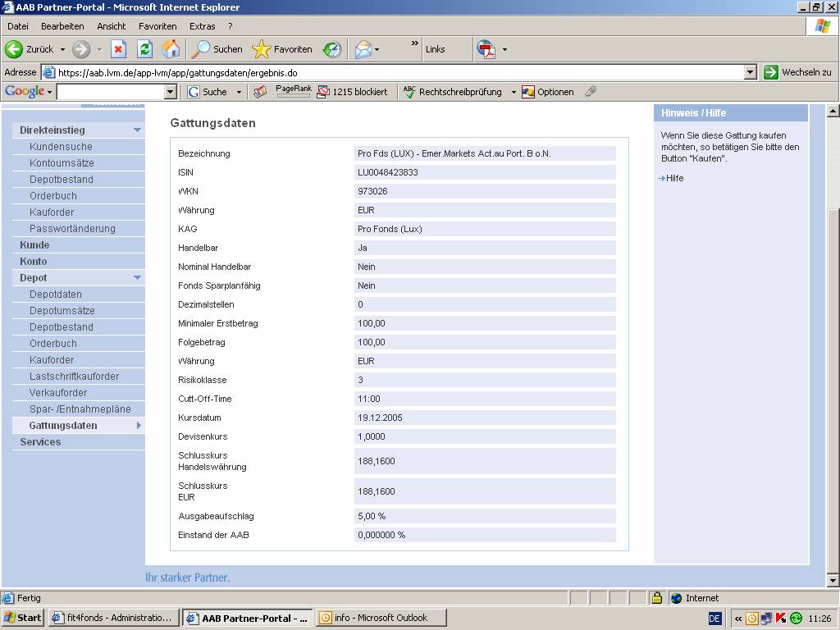The height and width of the screenshot is (630, 840).
Task: Click the Hilfe link in help panel
Action: [674, 178]
